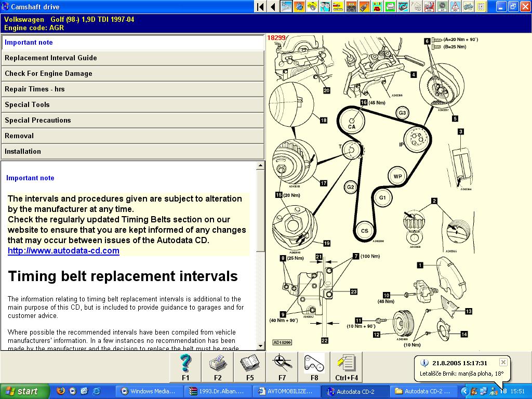Click the text pane scrollbar thumb
The image size is (532, 399).
260,210
